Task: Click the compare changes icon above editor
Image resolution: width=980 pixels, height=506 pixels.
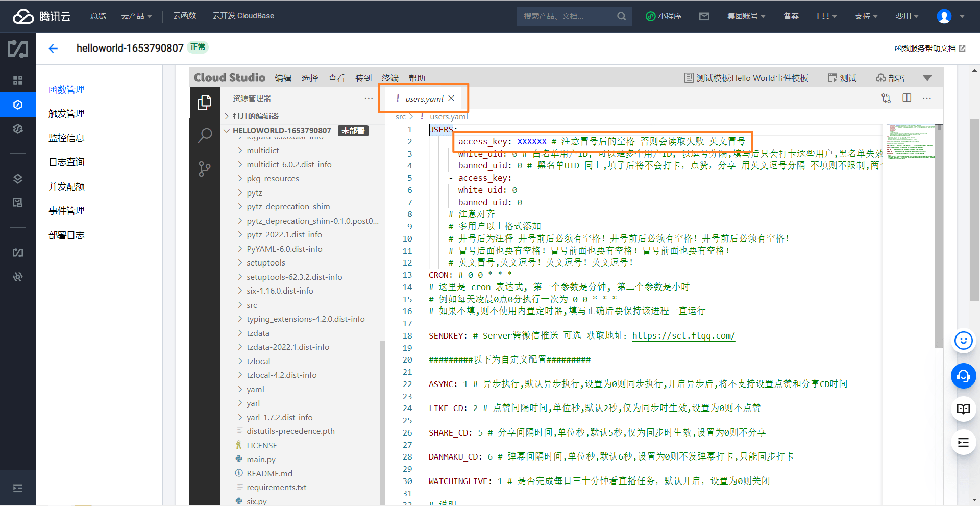Action: click(886, 98)
